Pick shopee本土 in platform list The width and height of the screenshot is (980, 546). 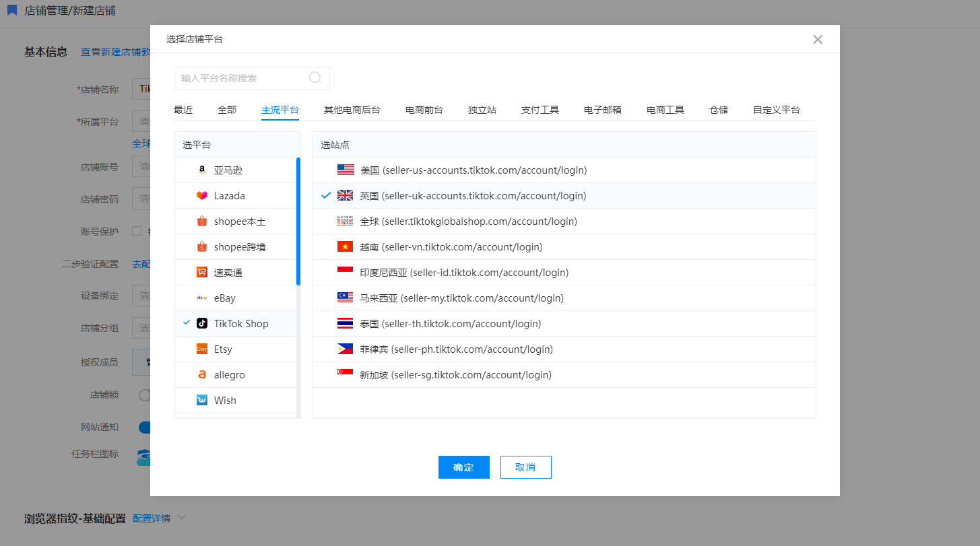tap(239, 221)
